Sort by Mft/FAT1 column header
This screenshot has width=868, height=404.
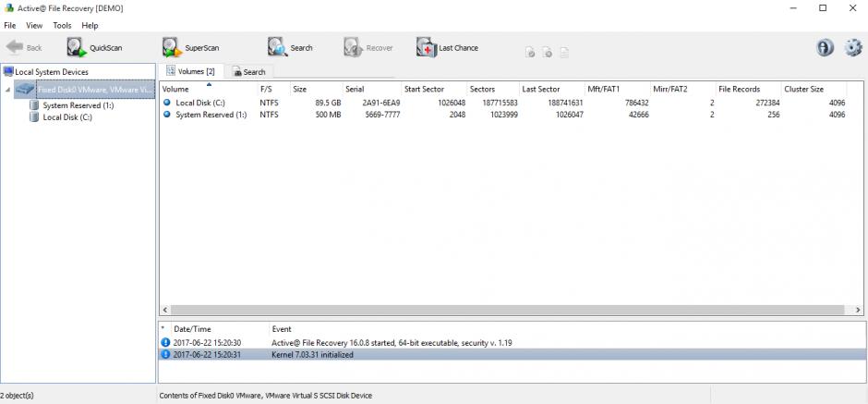pyautogui.click(x=617, y=89)
